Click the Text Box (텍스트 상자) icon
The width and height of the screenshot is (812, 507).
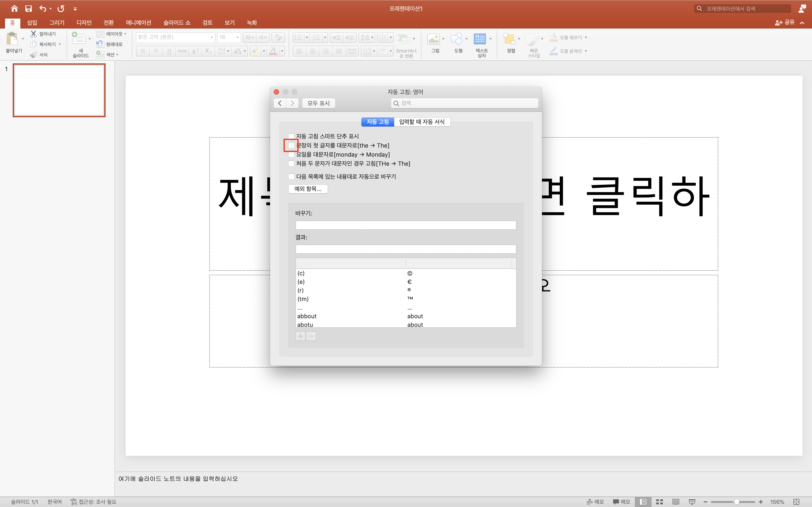pyautogui.click(x=480, y=39)
